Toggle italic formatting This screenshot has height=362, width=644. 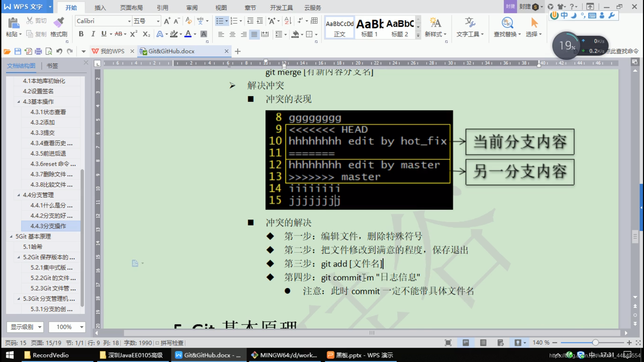(x=93, y=34)
